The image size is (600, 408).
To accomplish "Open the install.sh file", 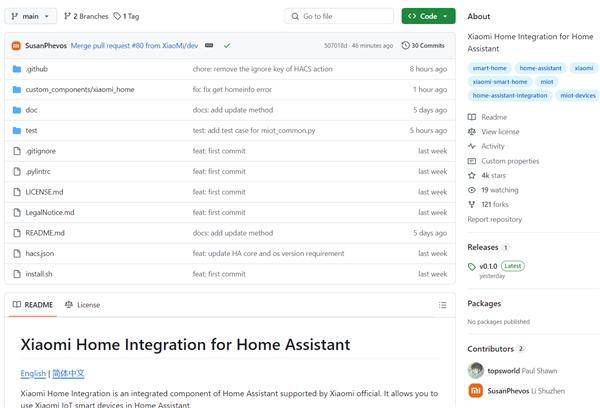I will click(39, 274).
